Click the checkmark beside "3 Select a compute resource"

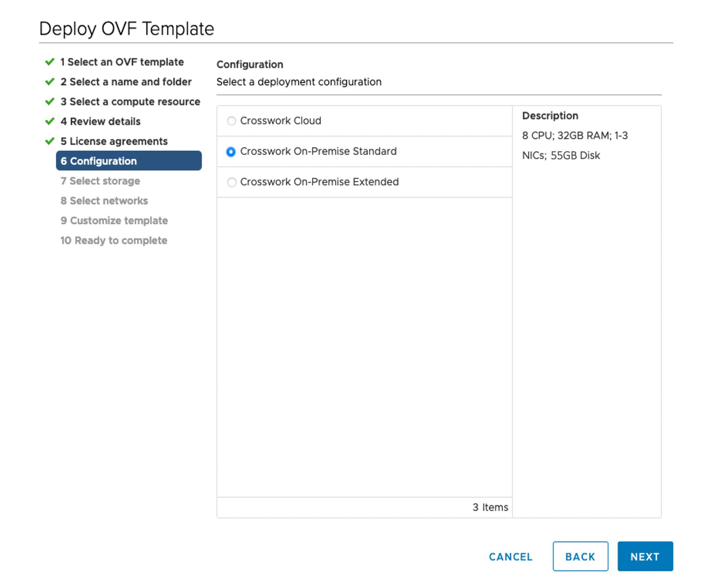[x=49, y=102]
